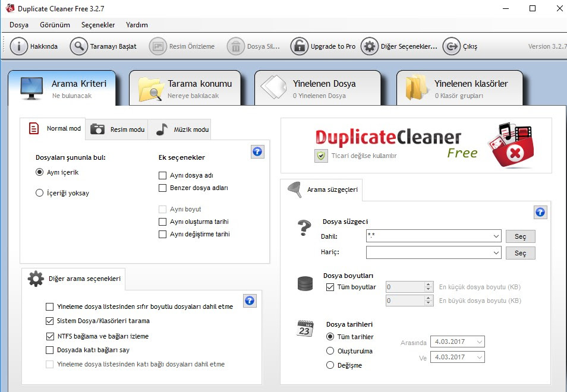Screen dimensions: 567x392
Task: Switch to the Yinelenen klasörler tab
Action: (x=459, y=88)
